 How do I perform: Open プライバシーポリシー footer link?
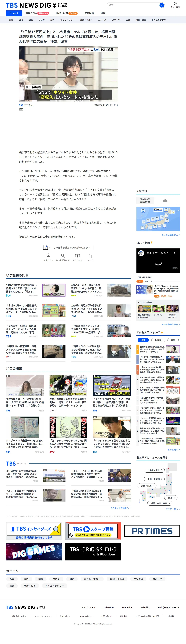(43, 616)
